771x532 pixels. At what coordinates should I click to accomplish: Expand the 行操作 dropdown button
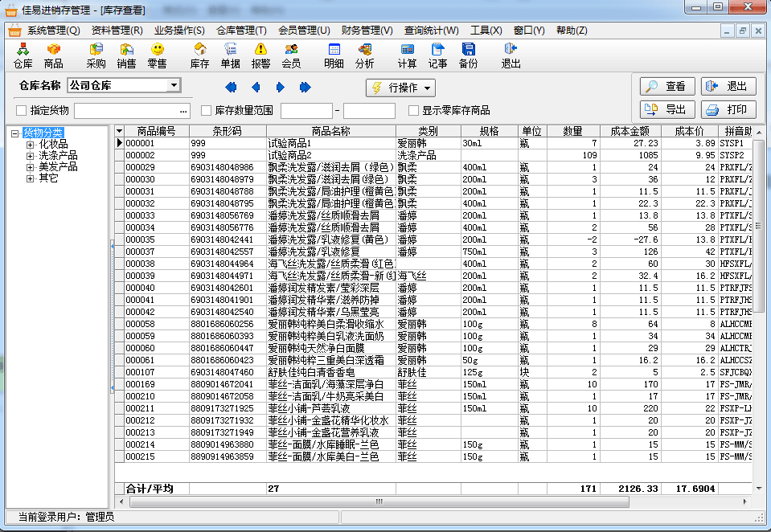(x=400, y=88)
